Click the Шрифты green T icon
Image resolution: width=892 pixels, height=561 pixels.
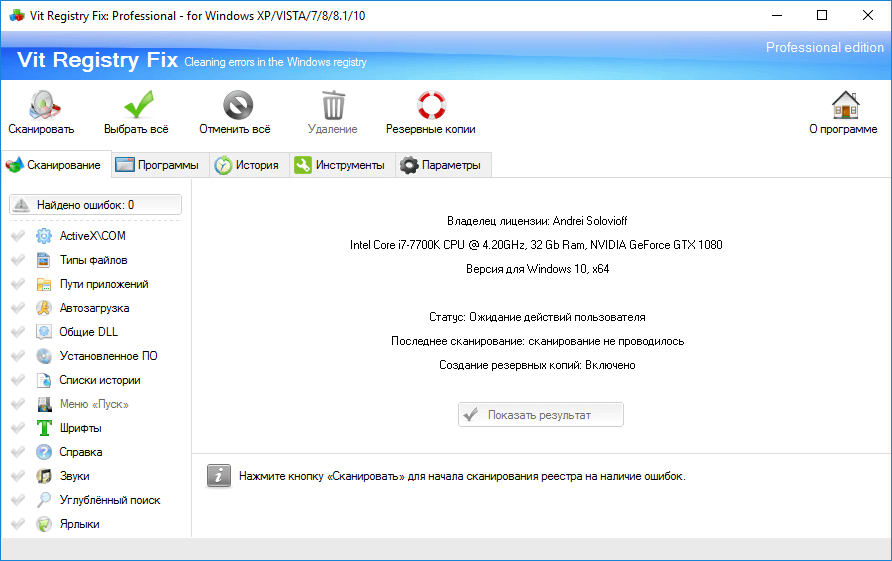(x=44, y=428)
